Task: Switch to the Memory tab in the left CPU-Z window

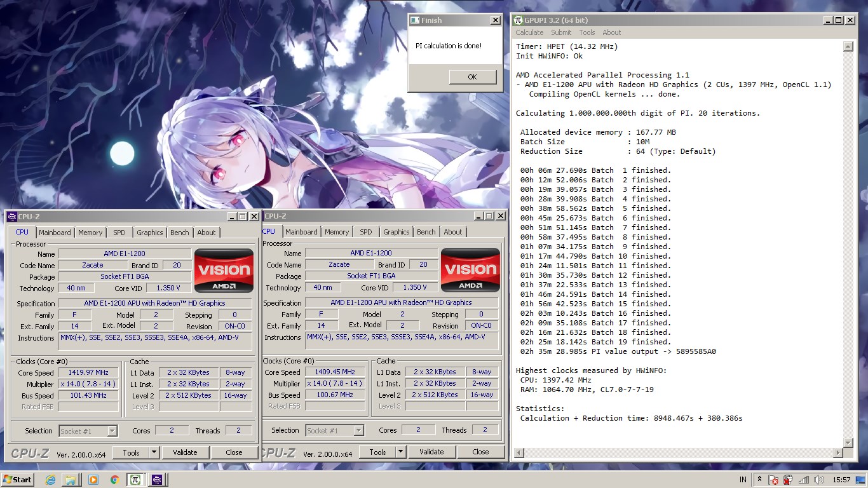Action: 90,233
